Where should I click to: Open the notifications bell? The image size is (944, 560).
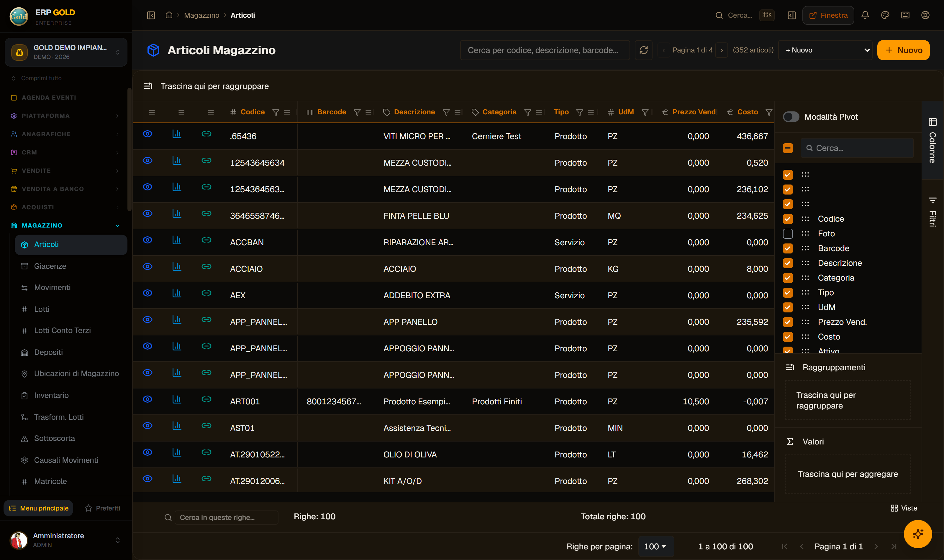pos(865,15)
